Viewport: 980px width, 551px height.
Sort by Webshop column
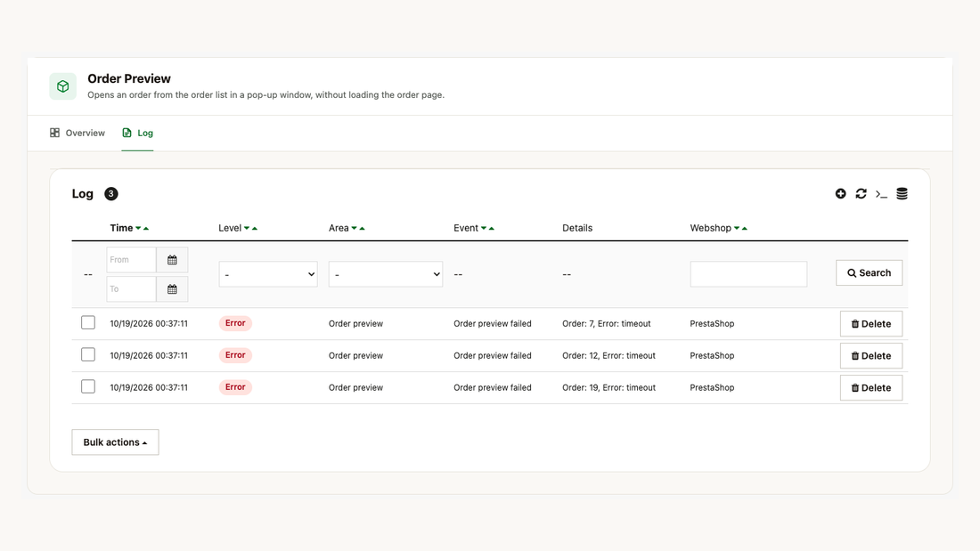coord(719,228)
